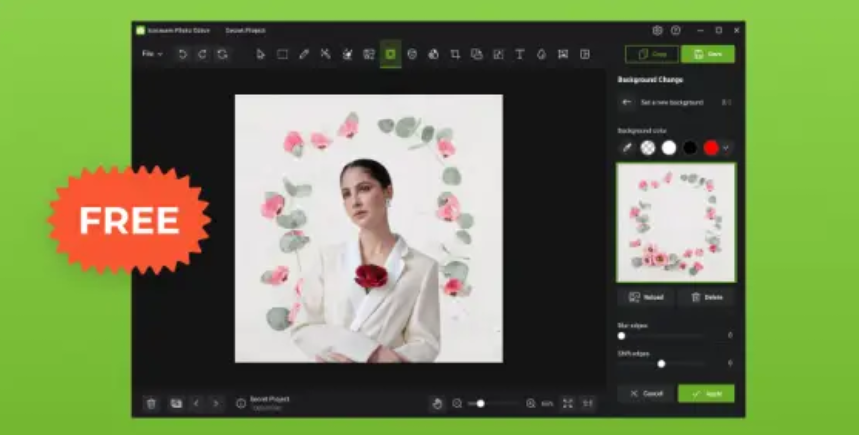Image resolution: width=859 pixels, height=435 pixels.
Task: Adjust the zoom level slider
Action: tap(493, 404)
